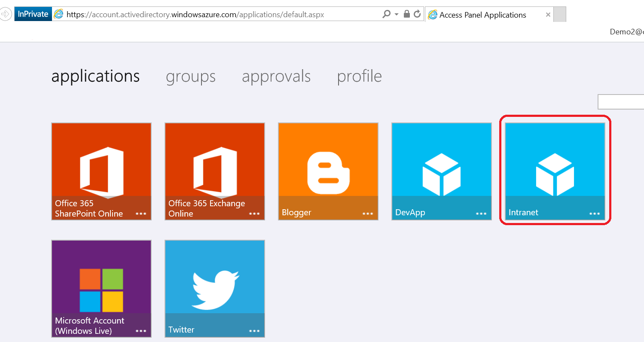Screen dimensions: 644x342
Task: Click the application search input box
Action: (x=621, y=102)
